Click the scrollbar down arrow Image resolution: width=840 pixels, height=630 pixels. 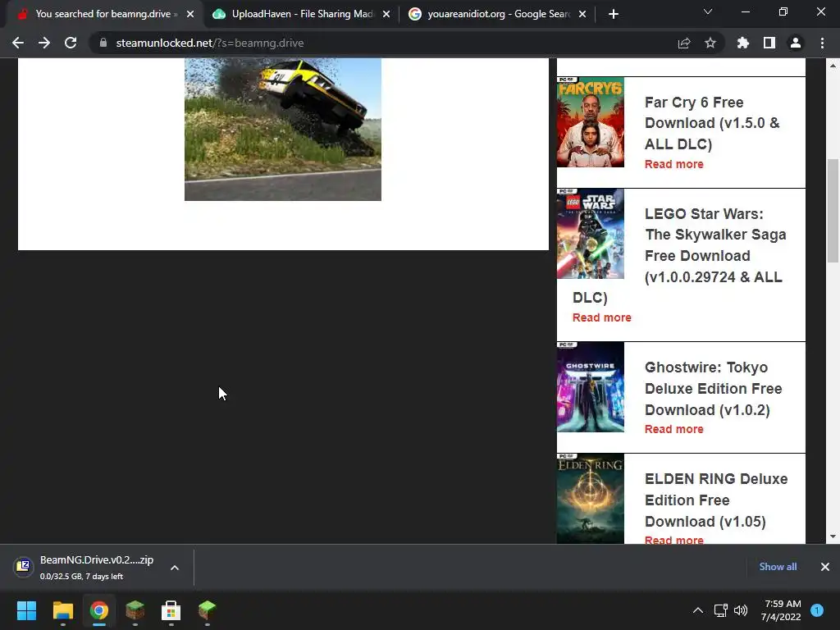coord(833,536)
